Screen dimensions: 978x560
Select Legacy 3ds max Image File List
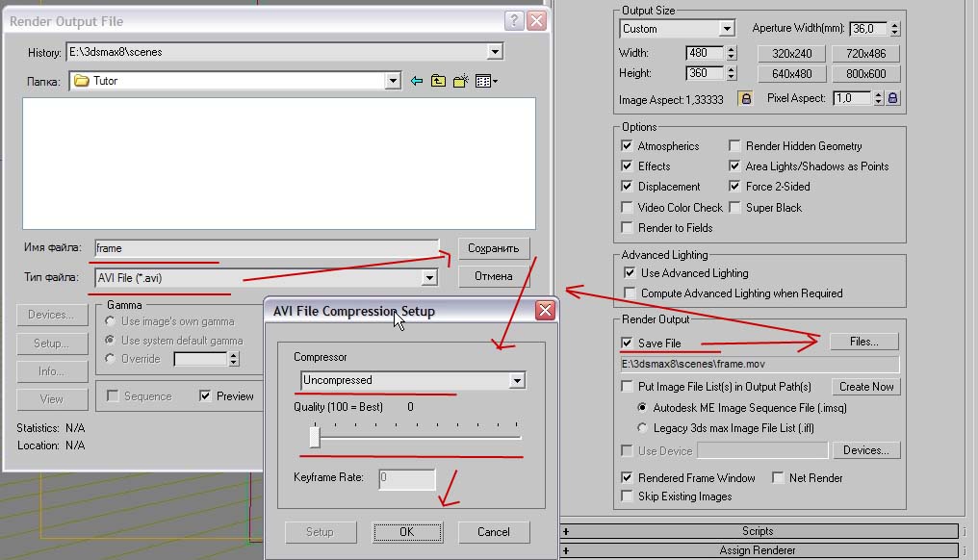coord(643,427)
